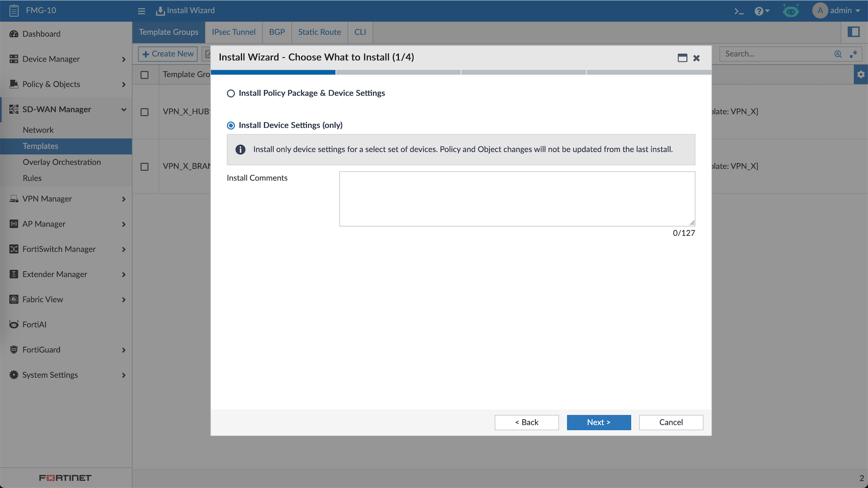Open the Help question mark menu
The height and width of the screenshot is (488, 868).
pyautogui.click(x=761, y=11)
